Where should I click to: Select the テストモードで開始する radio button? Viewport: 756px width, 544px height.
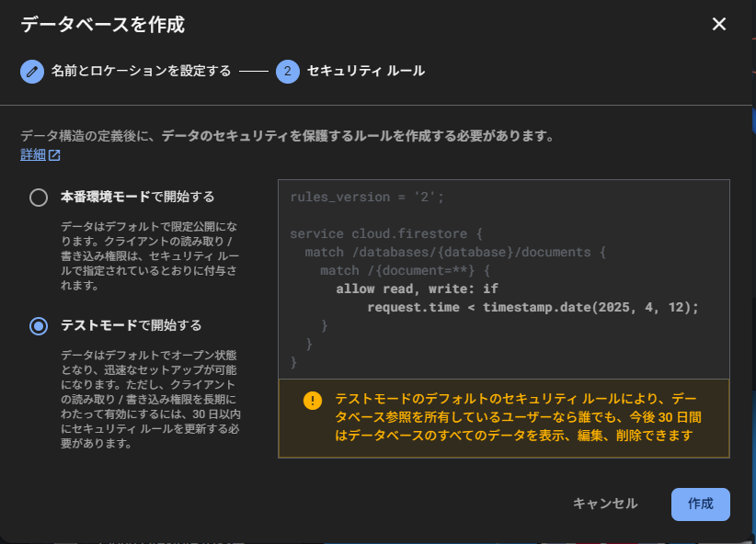pos(39,326)
